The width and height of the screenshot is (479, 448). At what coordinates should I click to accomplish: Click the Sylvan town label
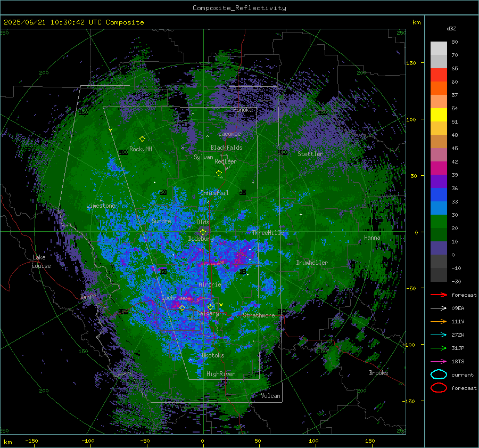pyautogui.click(x=203, y=157)
